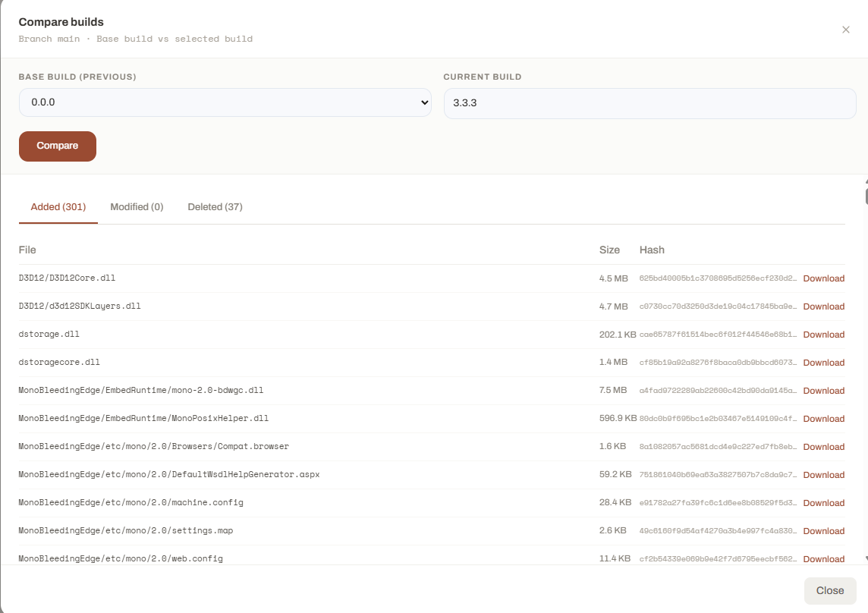Viewport: 868px width, 613px height.
Task: Select the D3D12/D3D12Core.dll file name
Action: point(67,278)
